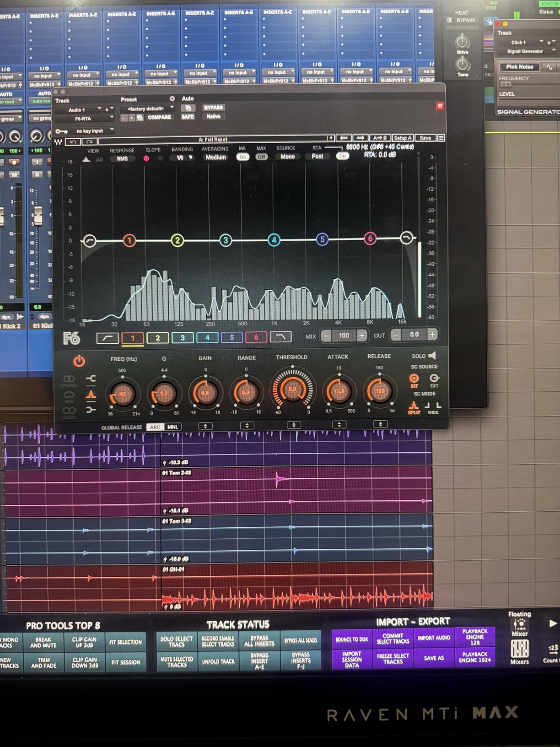
Task: Click TRIM AND FADE button
Action: [x=44, y=663]
